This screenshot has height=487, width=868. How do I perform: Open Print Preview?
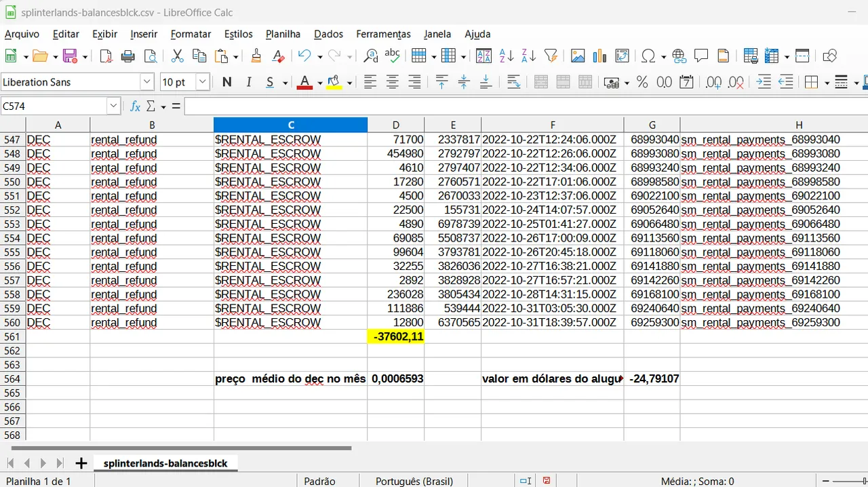pos(150,56)
